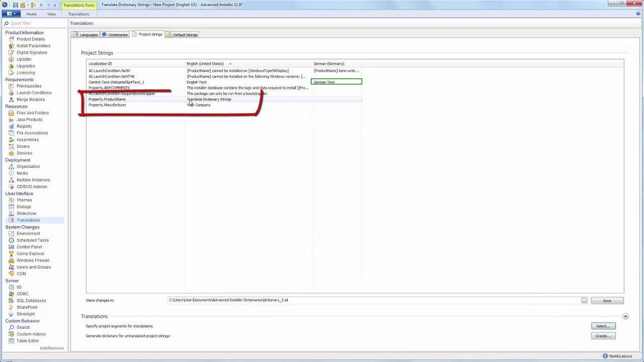Open Digital Signature page icon
644x362 pixels.
[x=12, y=53]
